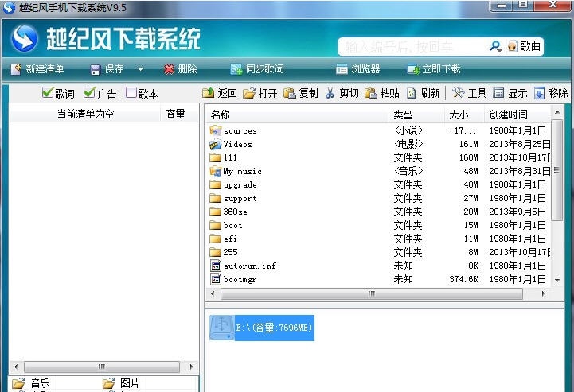Select the sources folder icon

coord(215,130)
